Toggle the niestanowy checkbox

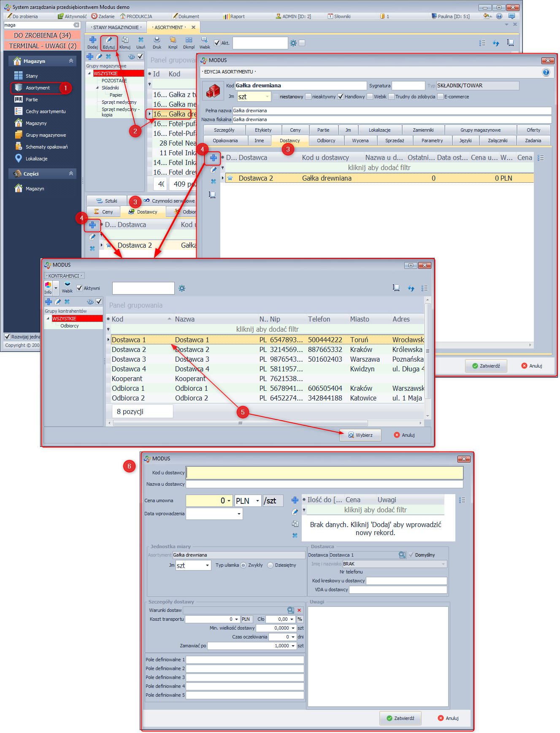(x=276, y=97)
